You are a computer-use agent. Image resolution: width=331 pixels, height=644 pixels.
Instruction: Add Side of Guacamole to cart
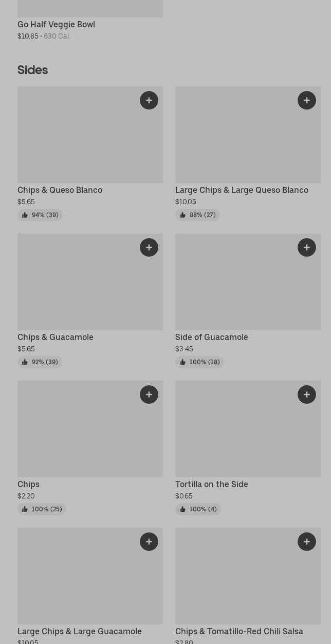click(307, 247)
